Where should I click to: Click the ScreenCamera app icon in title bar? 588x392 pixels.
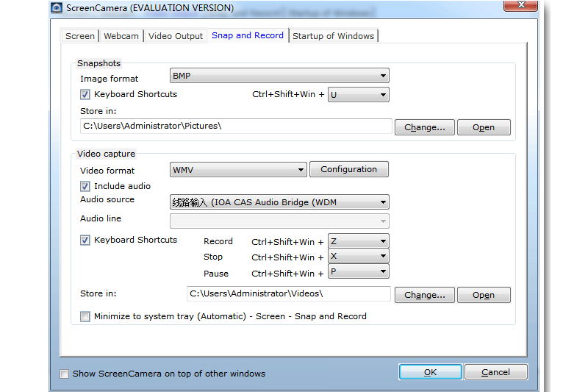point(57,7)
